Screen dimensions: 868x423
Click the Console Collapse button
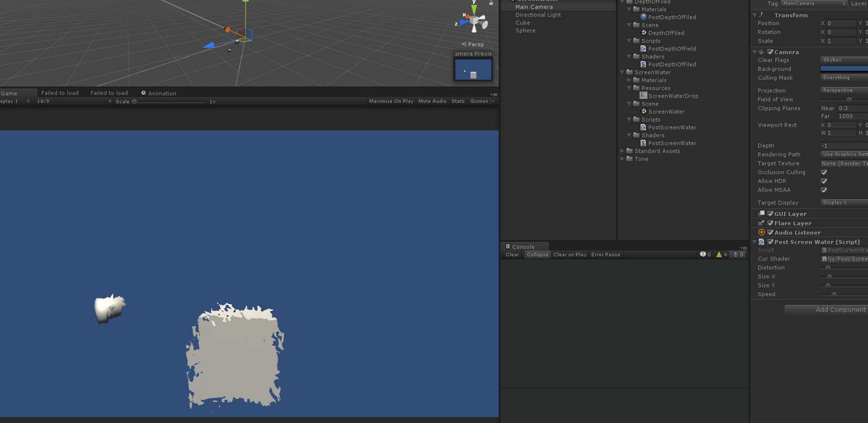tap(537, 255)
